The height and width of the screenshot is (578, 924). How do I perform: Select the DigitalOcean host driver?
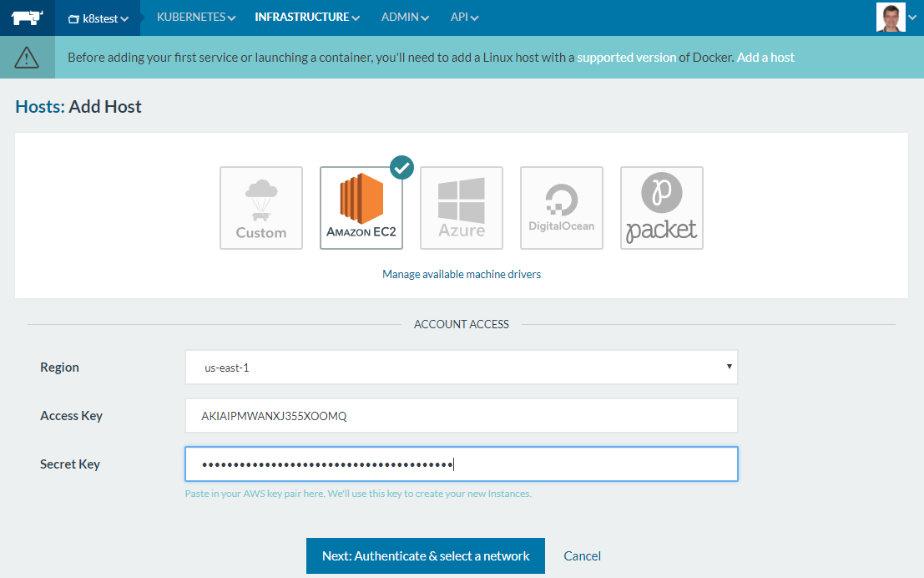pyautogui.click(x=562, y=208)
